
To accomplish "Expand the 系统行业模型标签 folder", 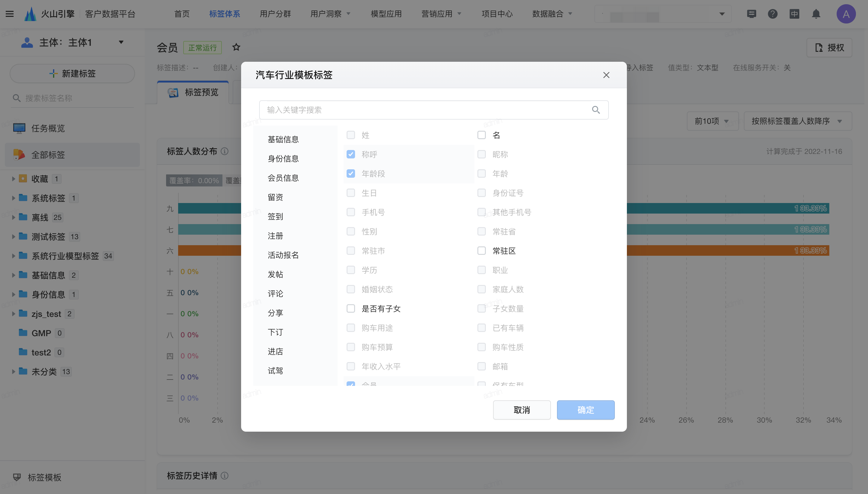I will point(14,256).
